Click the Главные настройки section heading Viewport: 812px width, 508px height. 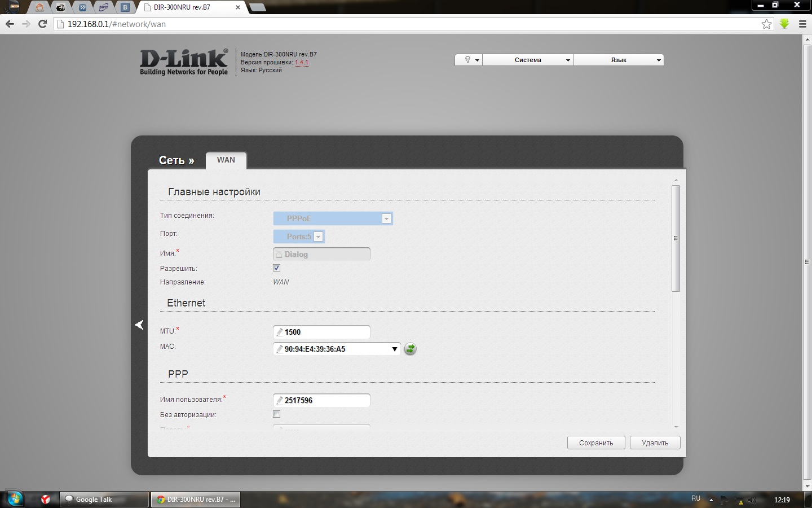[214, 192]
